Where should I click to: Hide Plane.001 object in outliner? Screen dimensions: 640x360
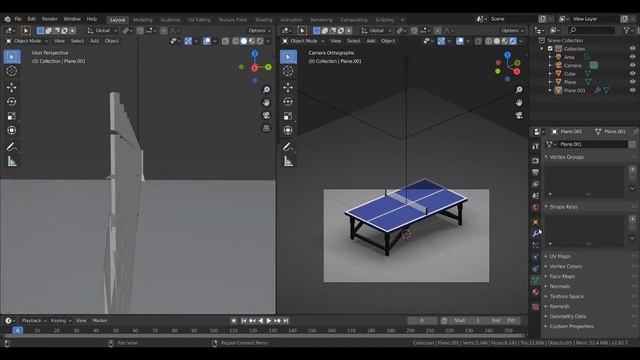pyautogui.click(x=632, y=90)
